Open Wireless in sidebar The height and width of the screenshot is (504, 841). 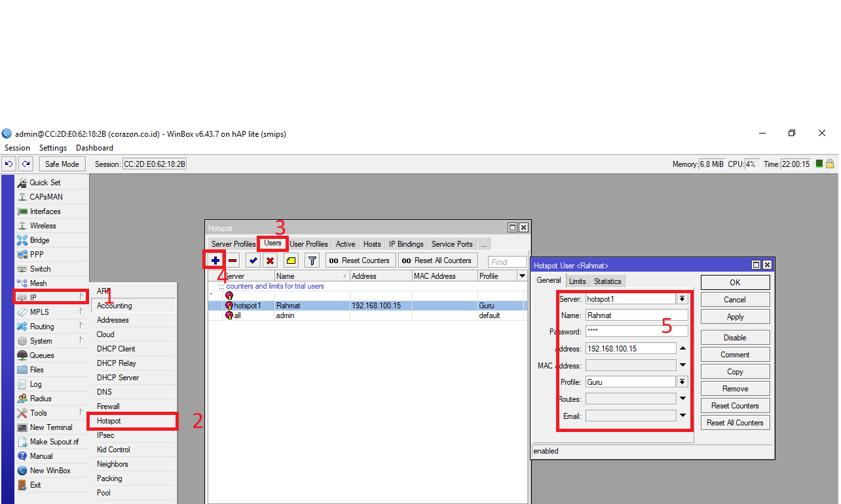click(x=52, y=226)
